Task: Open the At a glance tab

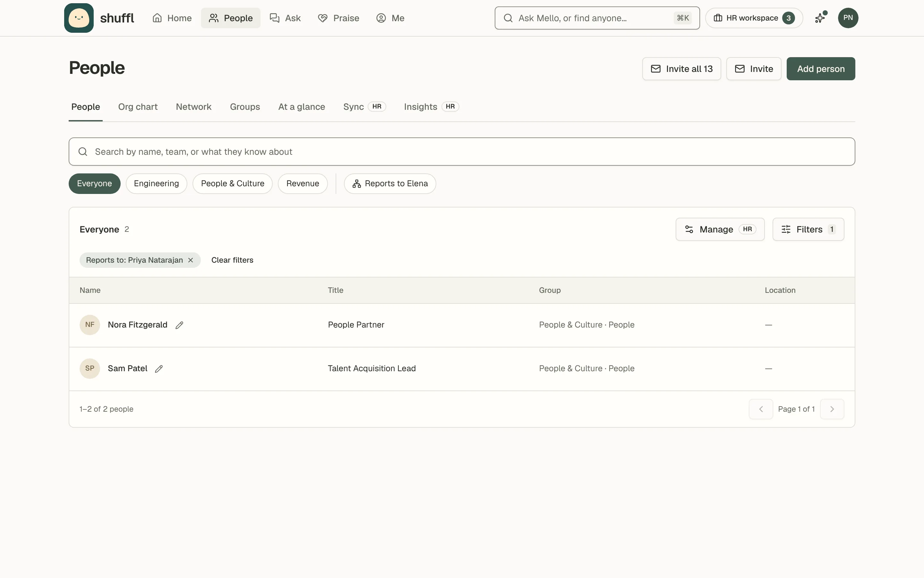Action: pos(302,107)
